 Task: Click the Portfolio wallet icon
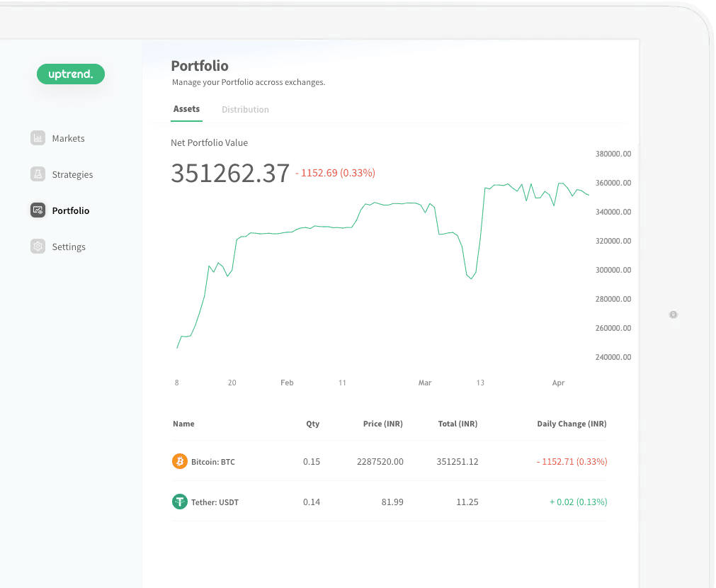tap(38, 210)
